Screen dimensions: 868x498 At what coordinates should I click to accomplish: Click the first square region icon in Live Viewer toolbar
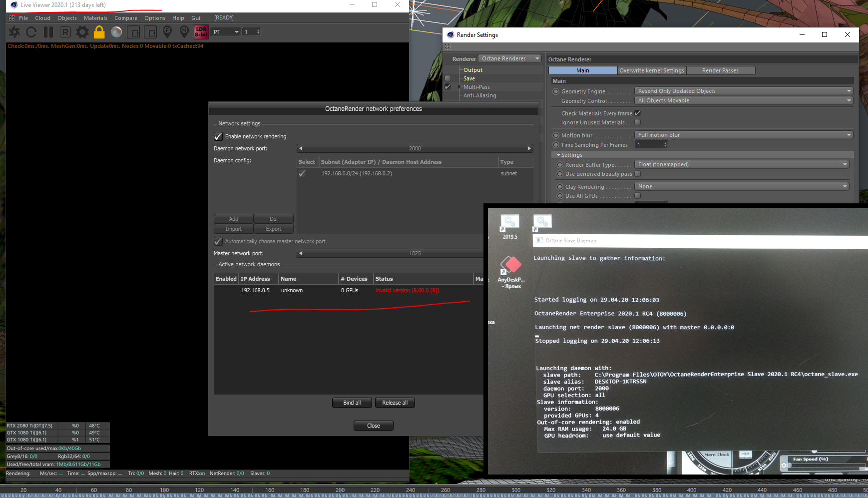[x=133, y=32]
